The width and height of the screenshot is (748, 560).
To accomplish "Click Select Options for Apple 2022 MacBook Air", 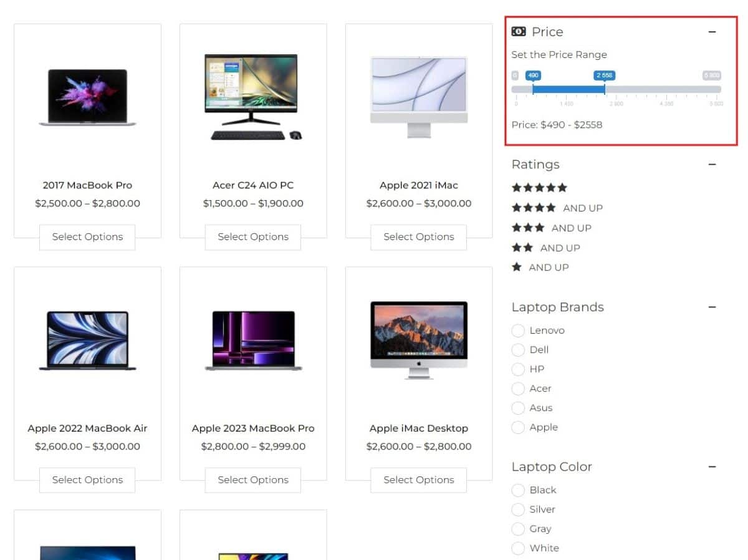I will (87, 480).
